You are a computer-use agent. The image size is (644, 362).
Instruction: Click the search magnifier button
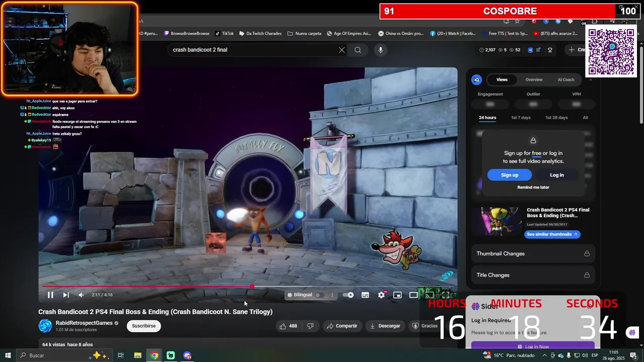358,50
